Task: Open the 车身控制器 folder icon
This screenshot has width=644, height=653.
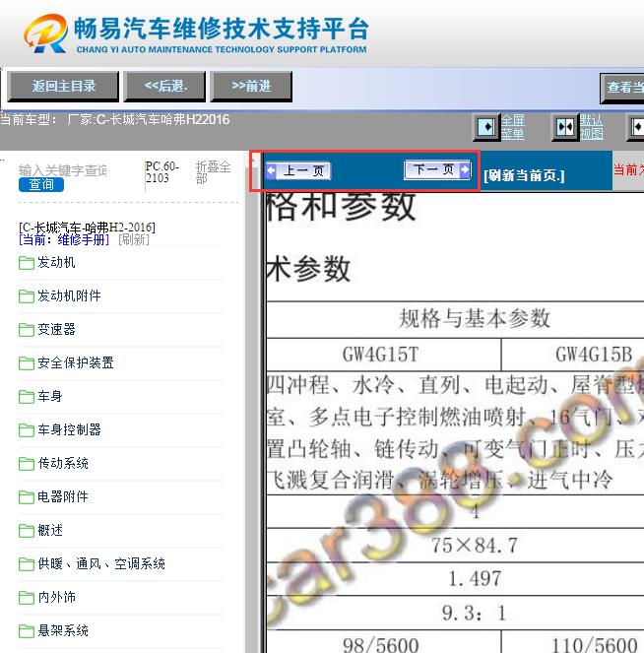Action: [27, 430]
